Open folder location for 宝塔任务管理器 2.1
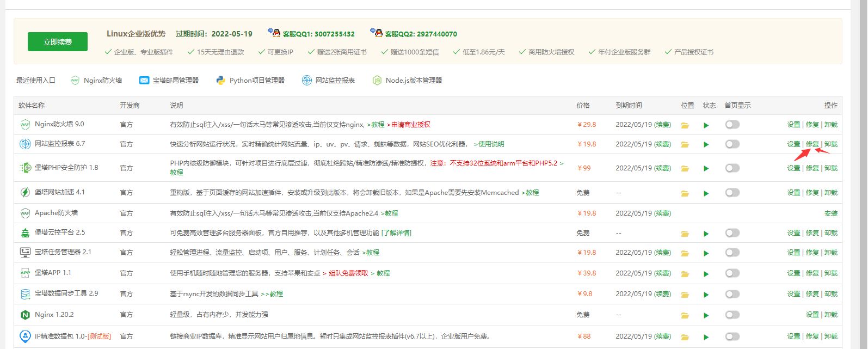The height and width of the screenshot is (349, 868). (685, 253)
